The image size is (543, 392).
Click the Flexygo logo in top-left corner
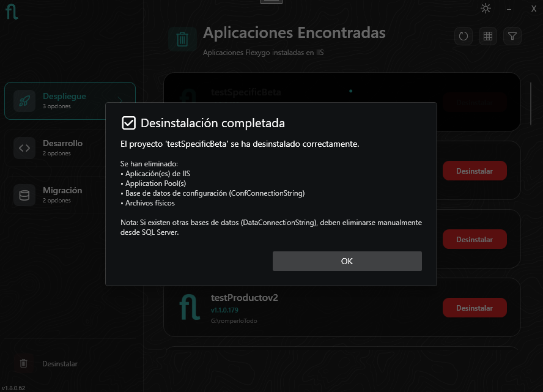(x=12, y=12)
